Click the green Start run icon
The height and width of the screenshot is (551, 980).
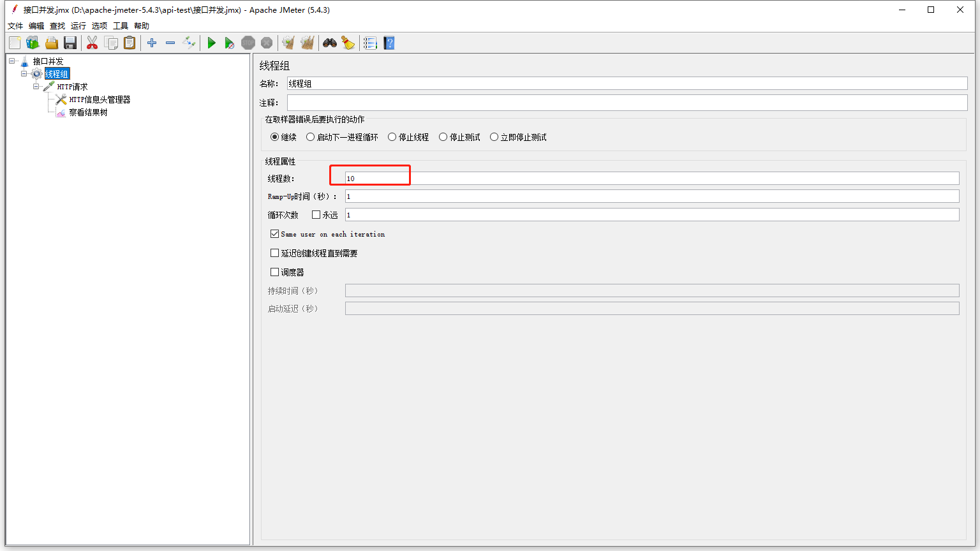[211, 43]
